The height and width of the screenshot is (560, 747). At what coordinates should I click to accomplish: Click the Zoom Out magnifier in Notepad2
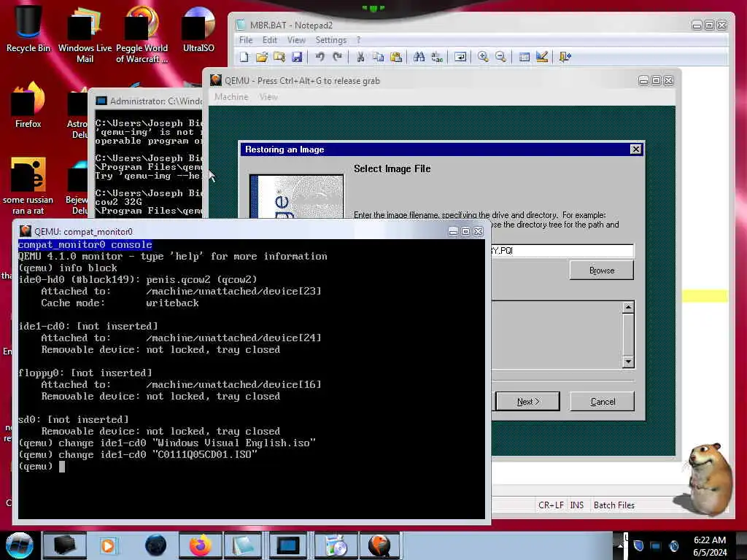click(500, 57)
